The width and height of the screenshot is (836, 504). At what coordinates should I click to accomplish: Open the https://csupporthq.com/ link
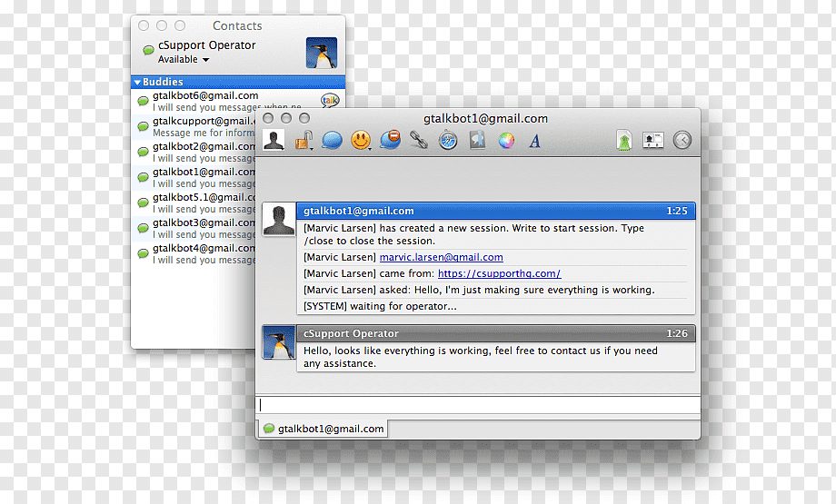pyautogui.click(x=499, y=274)
